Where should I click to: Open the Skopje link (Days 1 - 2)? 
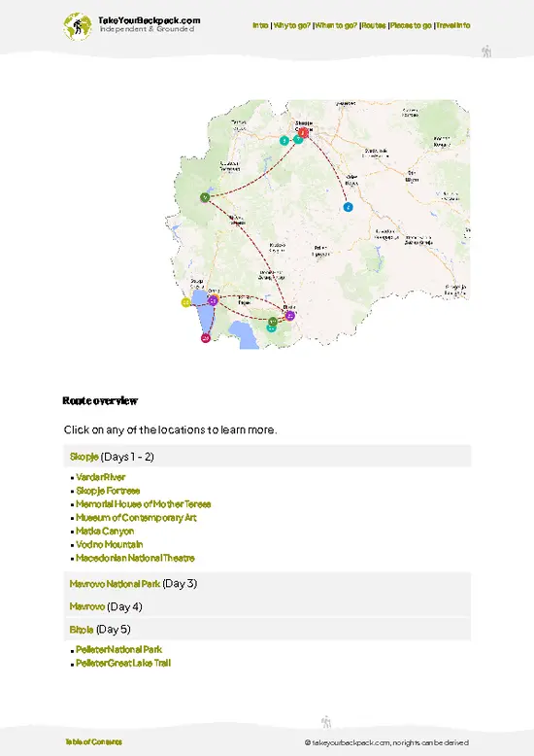[83, 457]
